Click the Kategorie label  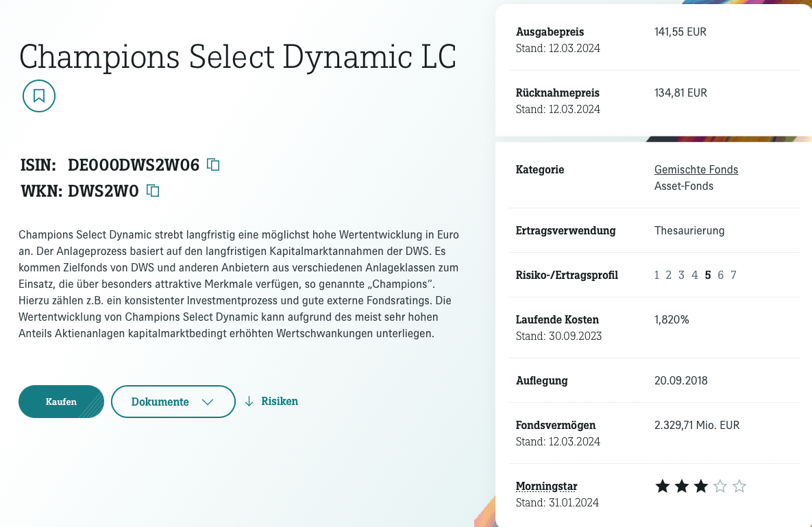(539, 169)
